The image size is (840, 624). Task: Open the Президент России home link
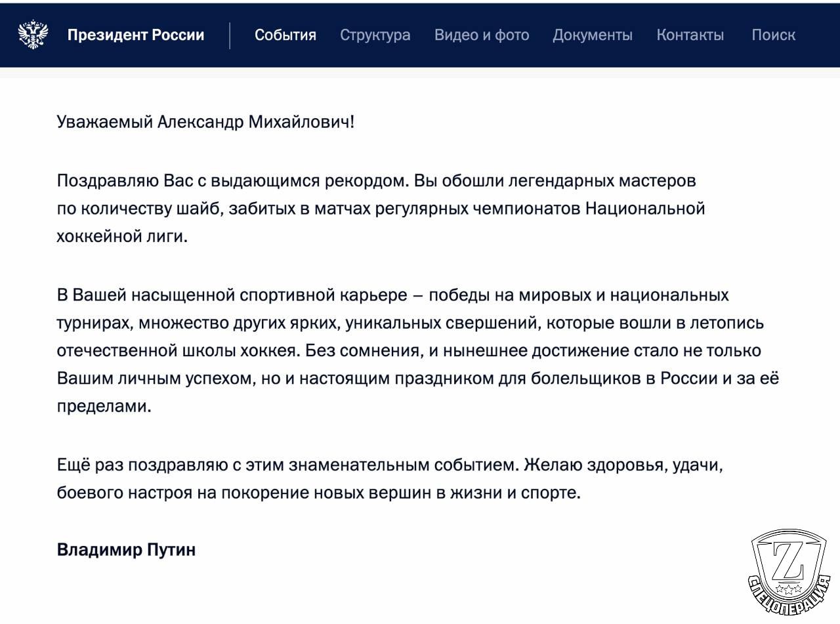click(x=136, y=35)
